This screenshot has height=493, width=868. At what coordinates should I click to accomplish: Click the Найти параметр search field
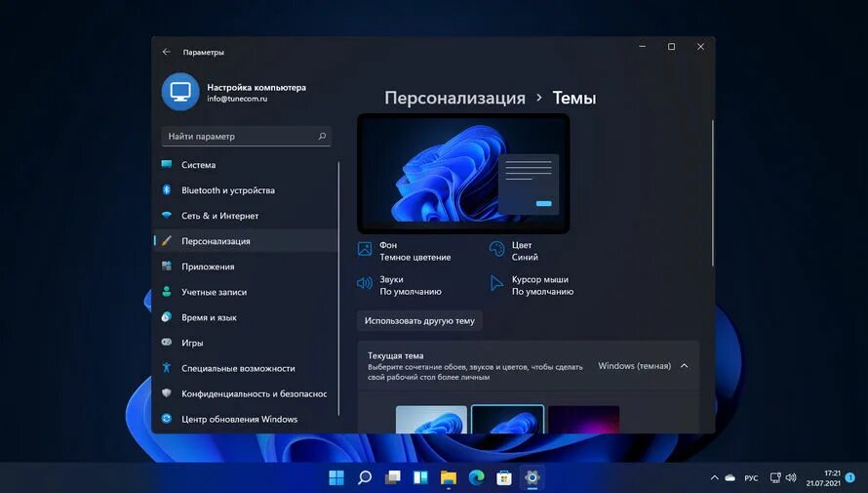click(247, 137)
